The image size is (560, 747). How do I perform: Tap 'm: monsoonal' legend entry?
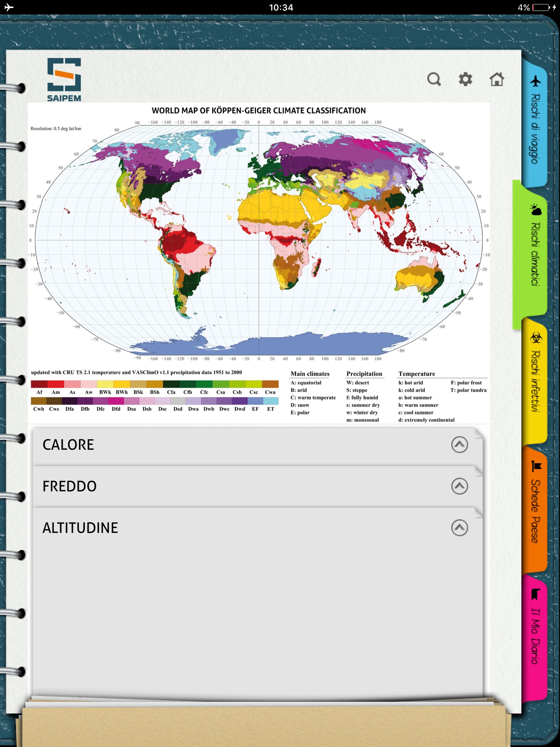pyautogui.click(x=363, y=420)
